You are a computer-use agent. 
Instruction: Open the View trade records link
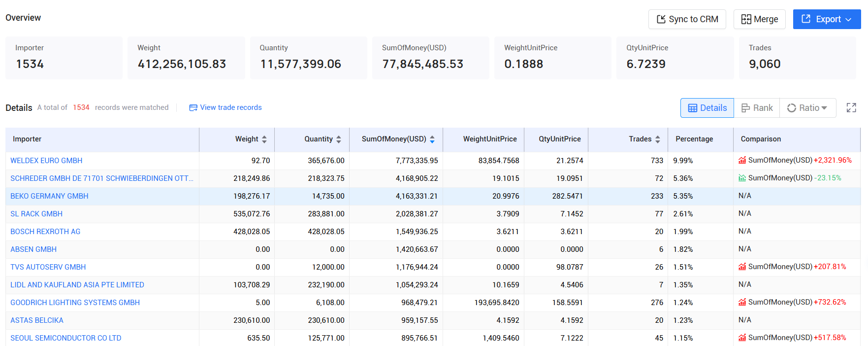pyautogui.click(x=231, y=107)
